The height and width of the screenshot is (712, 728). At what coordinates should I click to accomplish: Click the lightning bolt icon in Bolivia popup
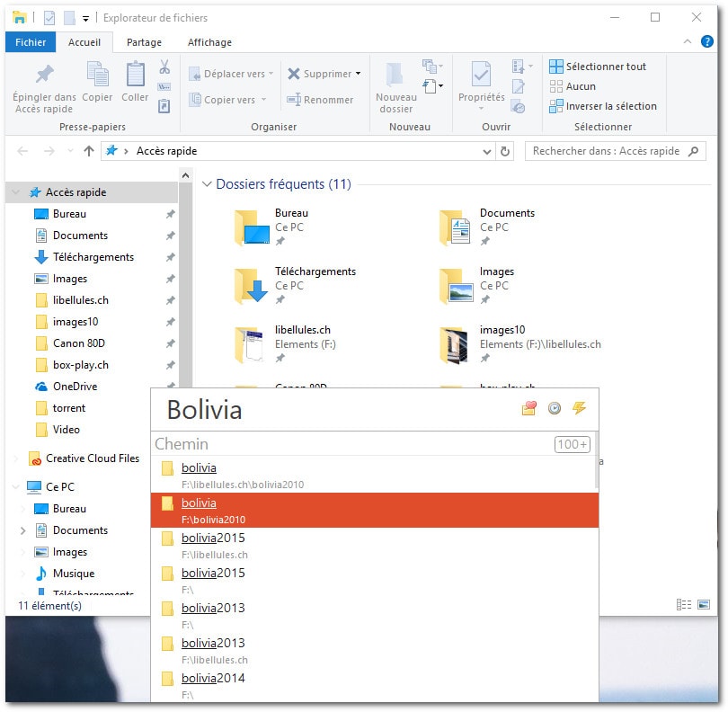579,408
